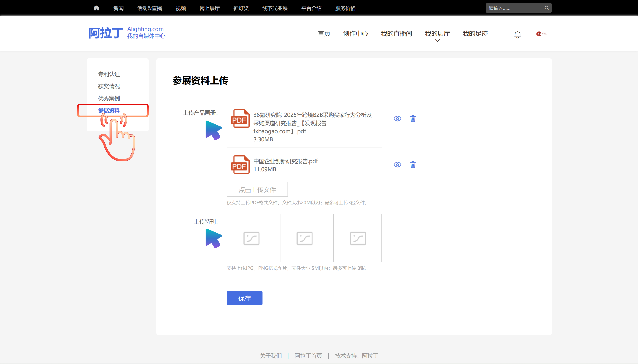The height and width of the screenshot is (364, 638).
Task: Open the 新闻 menu item
Action: click(118, 8)
